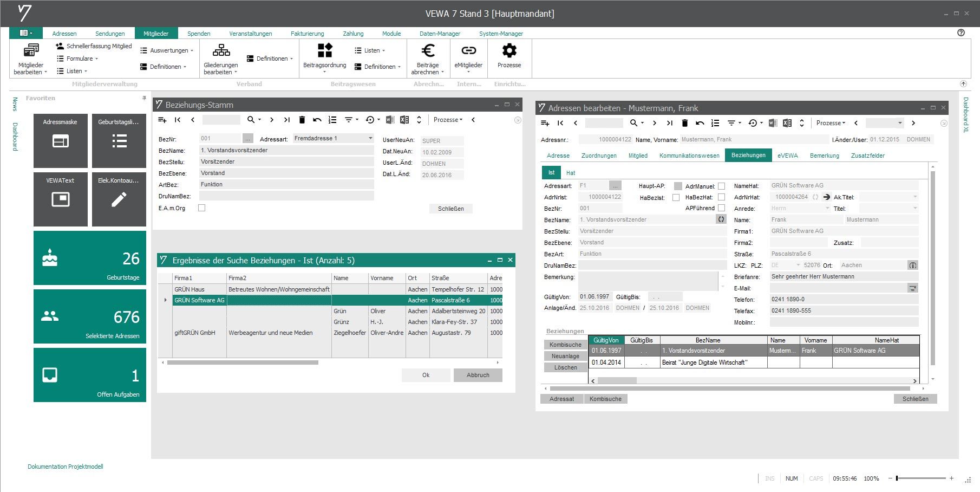980x492 pixels.
Task: Switch to the Hat sub-tab
Action: click(571, 173)
